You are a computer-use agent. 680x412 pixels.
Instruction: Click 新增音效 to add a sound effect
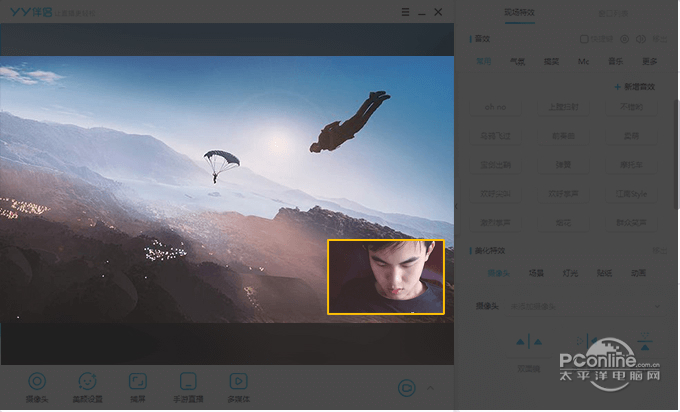coord(635,87)
